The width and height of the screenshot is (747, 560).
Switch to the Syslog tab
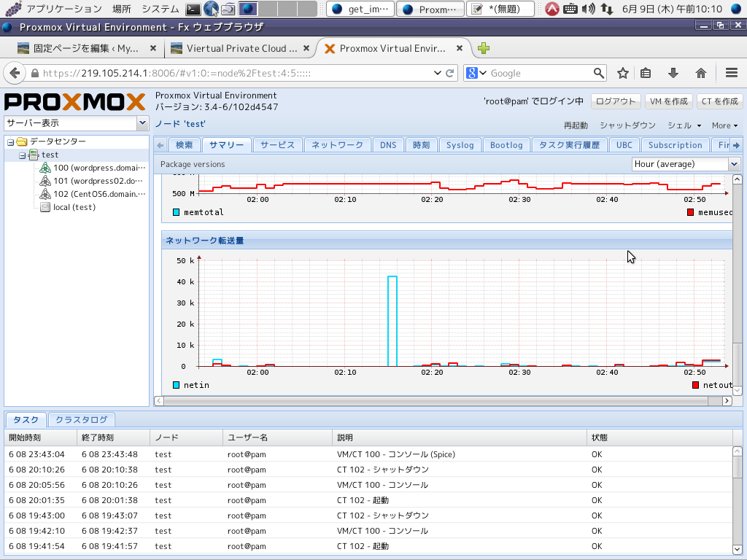(x=460, y=145)
